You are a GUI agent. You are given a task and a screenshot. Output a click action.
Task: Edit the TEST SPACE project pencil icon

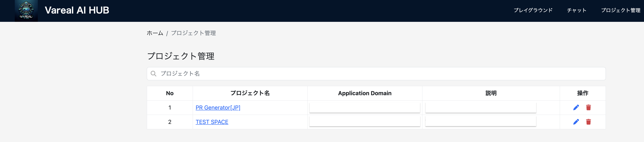pyautogui.click(x=576, y=122)
